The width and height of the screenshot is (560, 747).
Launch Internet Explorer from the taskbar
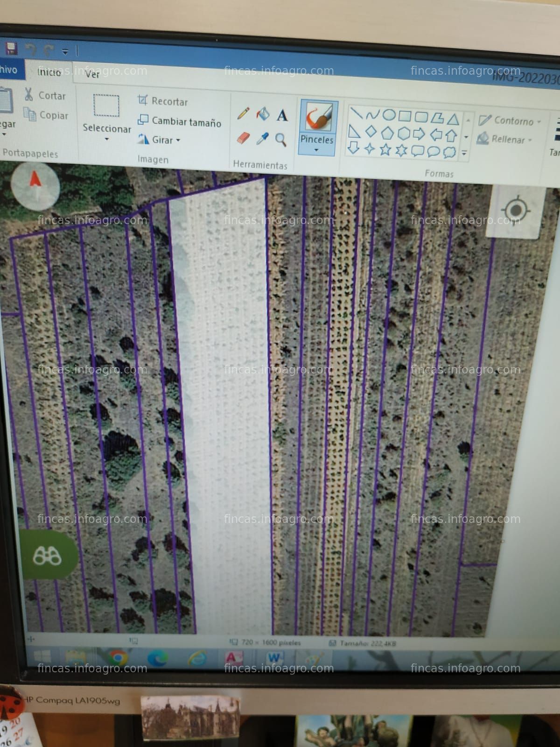197,659
